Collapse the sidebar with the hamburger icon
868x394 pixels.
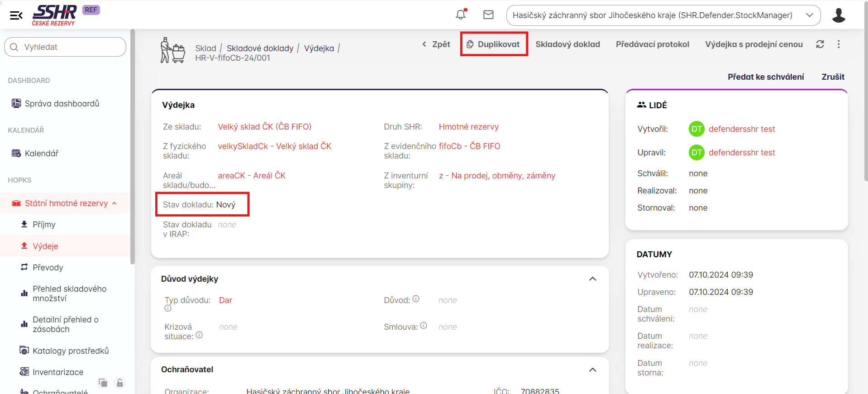(x=16, y=15)
